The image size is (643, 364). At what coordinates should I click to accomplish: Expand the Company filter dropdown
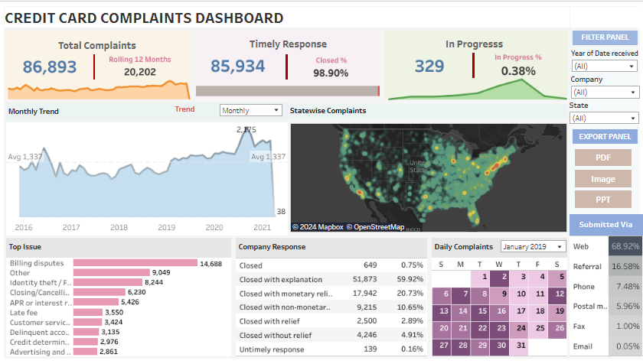tap(604, 92)
